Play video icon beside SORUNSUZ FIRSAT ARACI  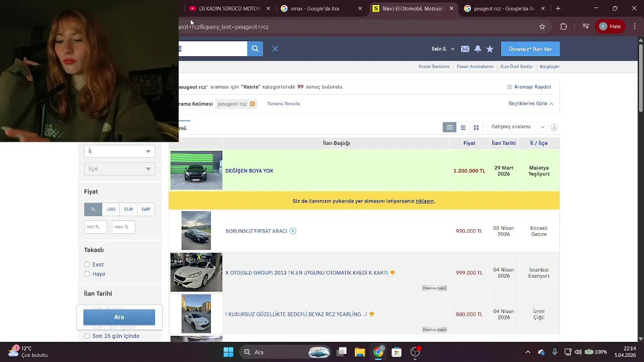tap(293, 231)
